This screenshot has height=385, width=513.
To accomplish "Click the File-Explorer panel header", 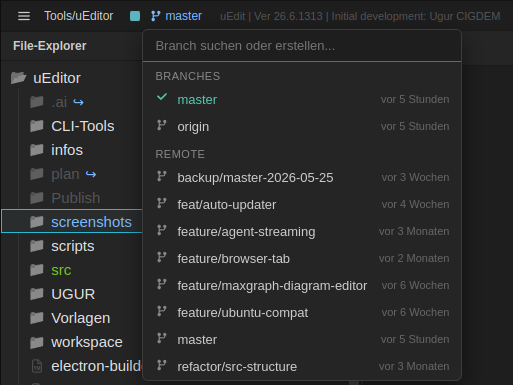I will coord(50,46).
